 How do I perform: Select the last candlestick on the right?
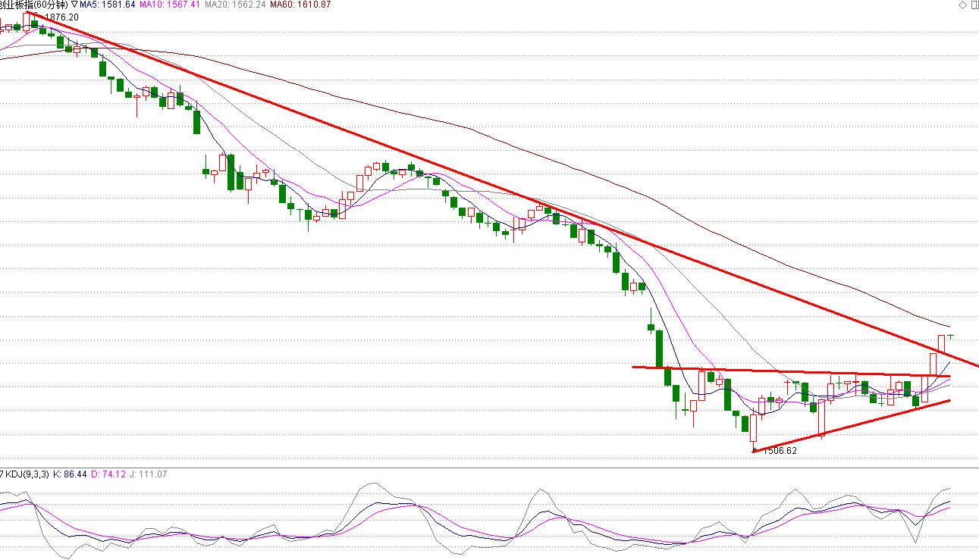coord(950,336)
